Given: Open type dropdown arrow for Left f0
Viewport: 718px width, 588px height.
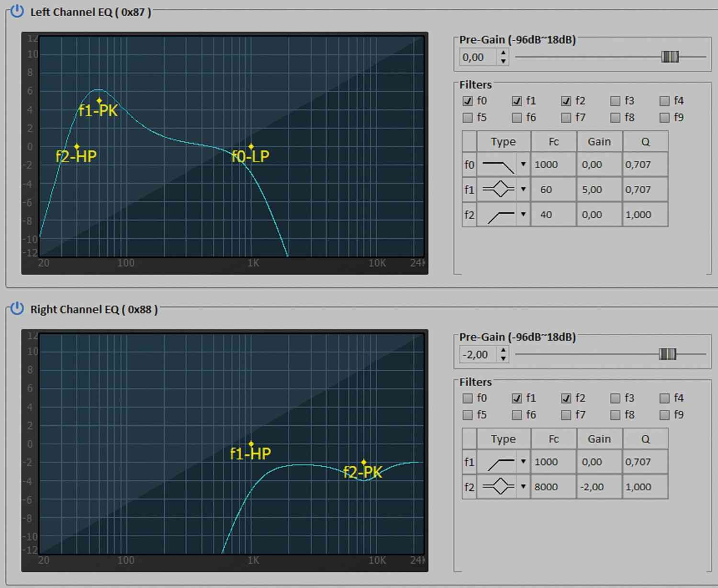Looking at the screenshot, I should pyautogui.click(x=523, y=164).
